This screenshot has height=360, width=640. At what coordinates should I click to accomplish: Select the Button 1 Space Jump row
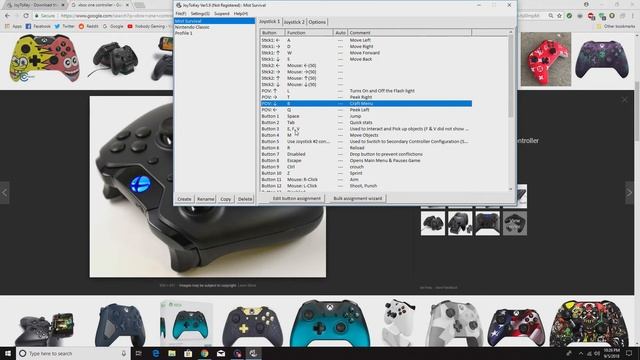(366, 116)
